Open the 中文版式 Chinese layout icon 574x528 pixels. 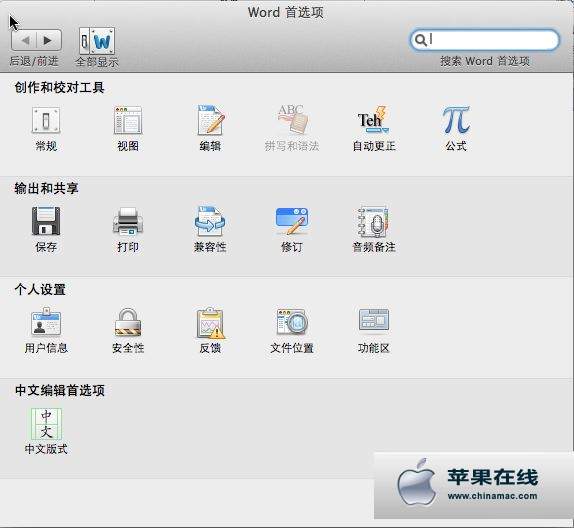(46, 424)
